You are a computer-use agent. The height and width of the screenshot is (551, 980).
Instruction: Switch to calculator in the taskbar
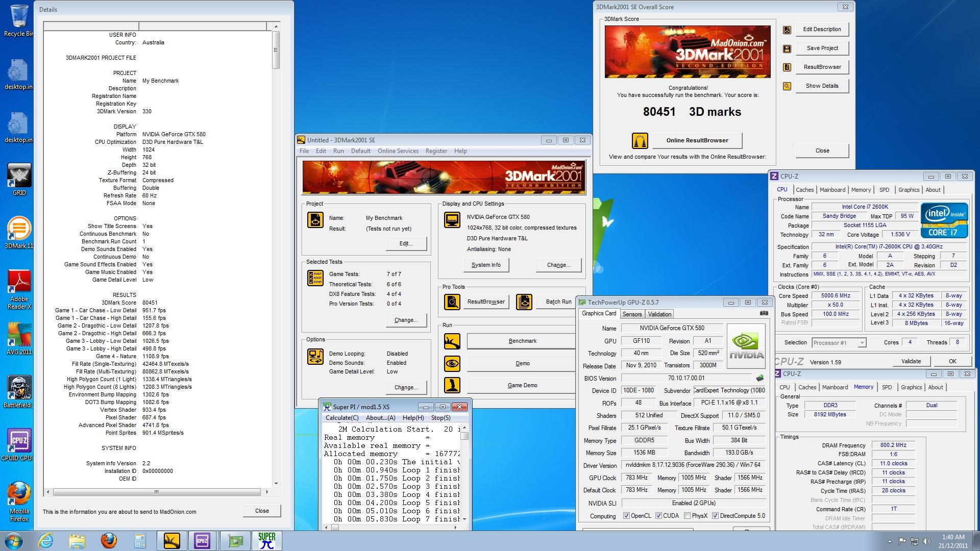[x=140, y=540]
